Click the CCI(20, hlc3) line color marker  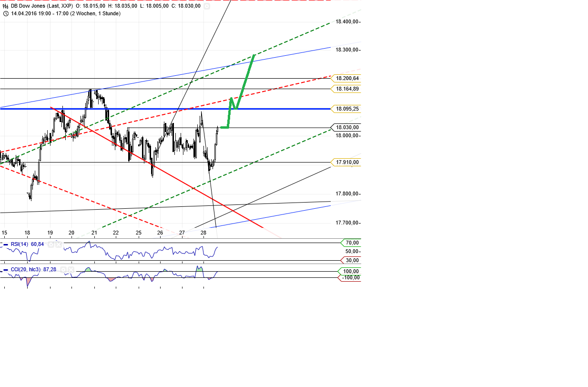[x=6, y=270]
